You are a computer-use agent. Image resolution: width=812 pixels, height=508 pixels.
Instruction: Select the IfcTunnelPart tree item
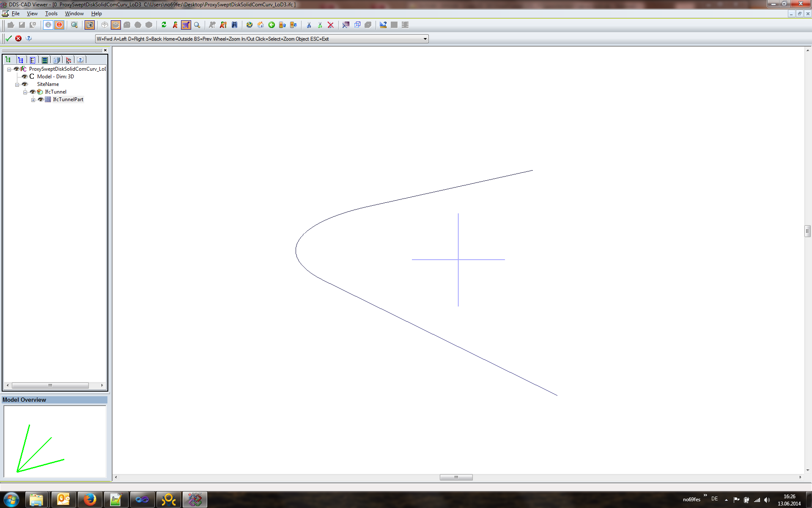click(x=68, y=99)
